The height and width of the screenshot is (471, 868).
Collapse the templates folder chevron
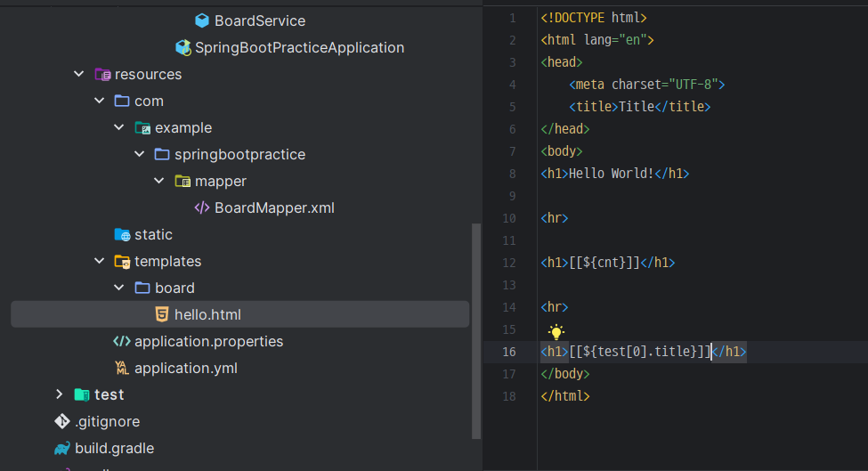(x=100, y=261)
